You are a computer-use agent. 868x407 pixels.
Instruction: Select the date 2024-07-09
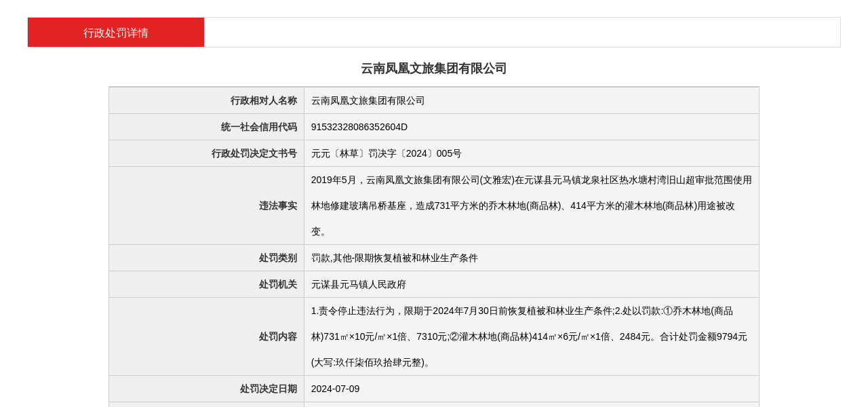point(336,389)
